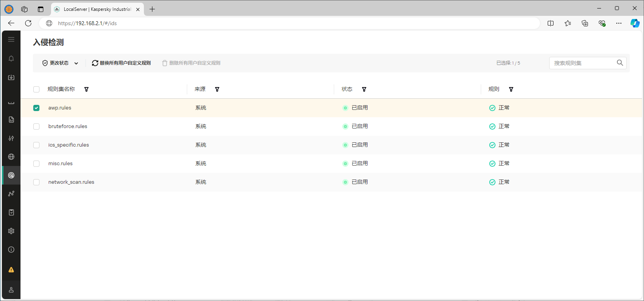The height and width of the screenshot is (301, 644).
Task: Click 替换所有用户自定义规则 button
Action: pyautogui.click(x=121, y=63)
